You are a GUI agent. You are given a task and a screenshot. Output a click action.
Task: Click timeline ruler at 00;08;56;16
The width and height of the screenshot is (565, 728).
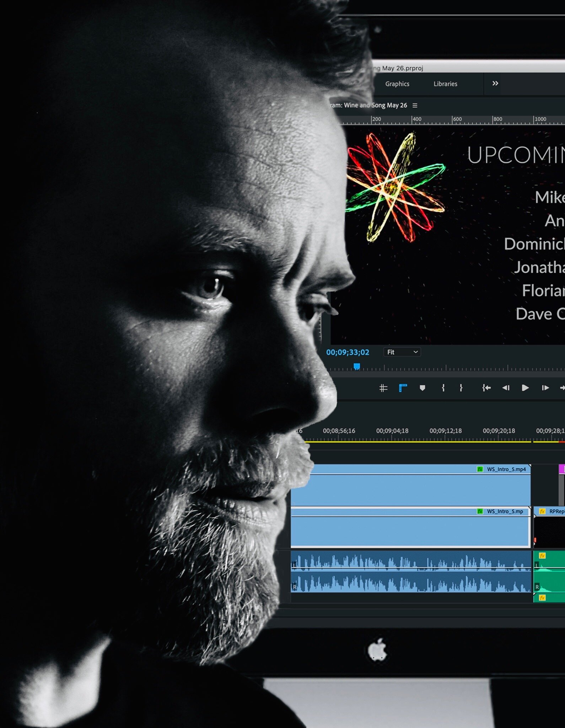pyautogui.click(x=339, y=431)
